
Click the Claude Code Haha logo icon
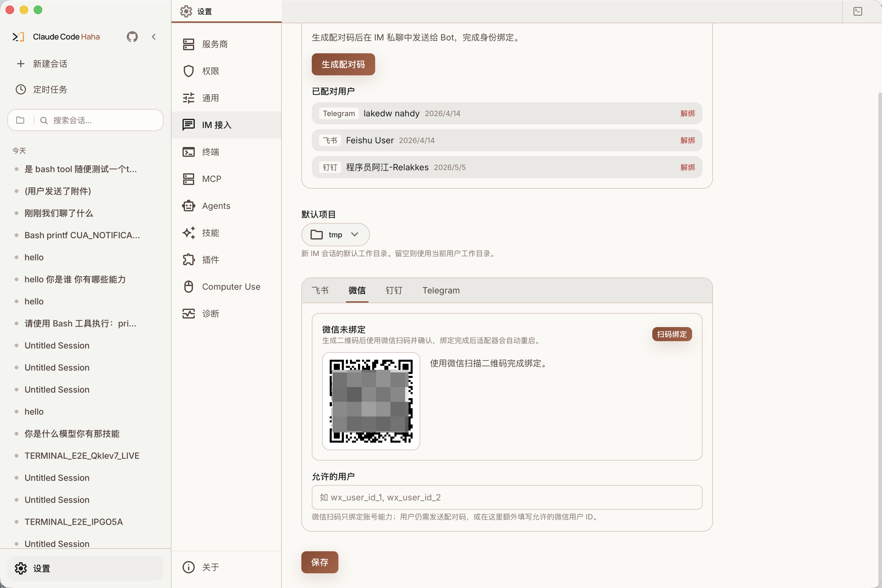(18, 37)
